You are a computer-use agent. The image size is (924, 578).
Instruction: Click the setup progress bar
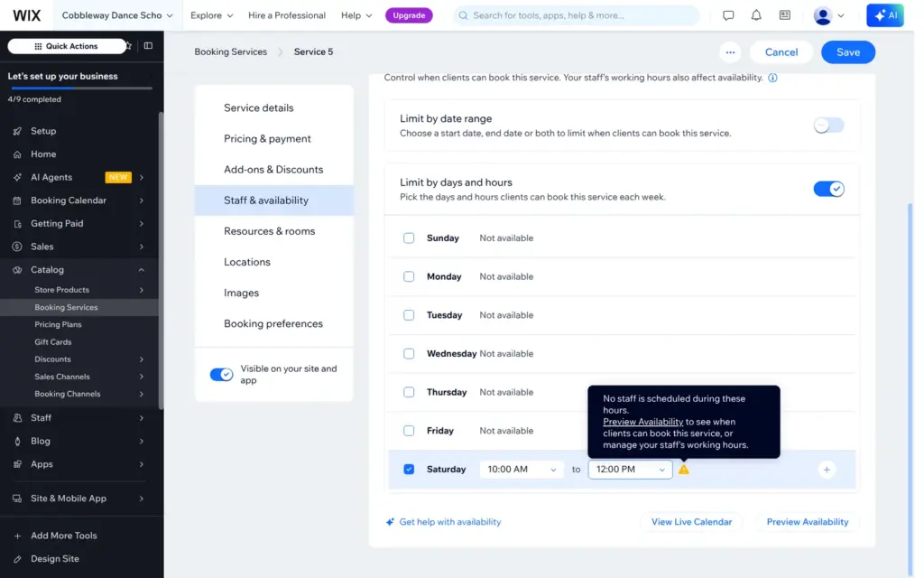pyautogui.click(x=81, y=88)
